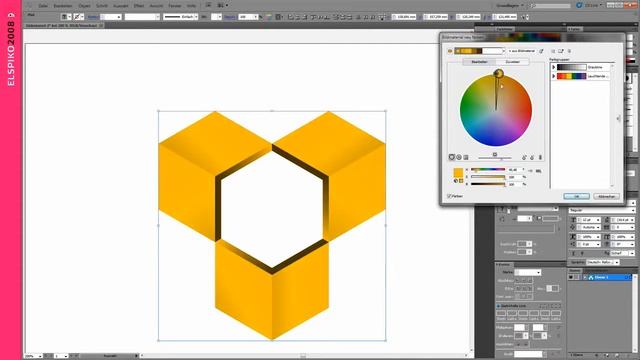Open the active colors dropdown in dialog

[x=504, y=51]
